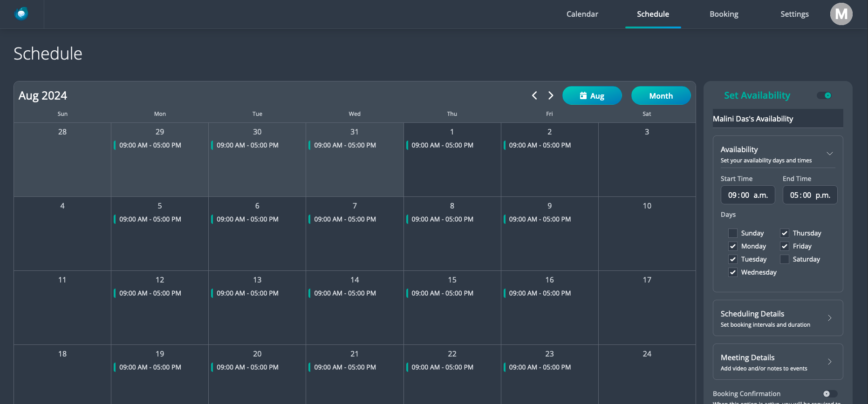Go to next month arrow
The width and height of the screenshot is (868, 404).
(551, 95)
